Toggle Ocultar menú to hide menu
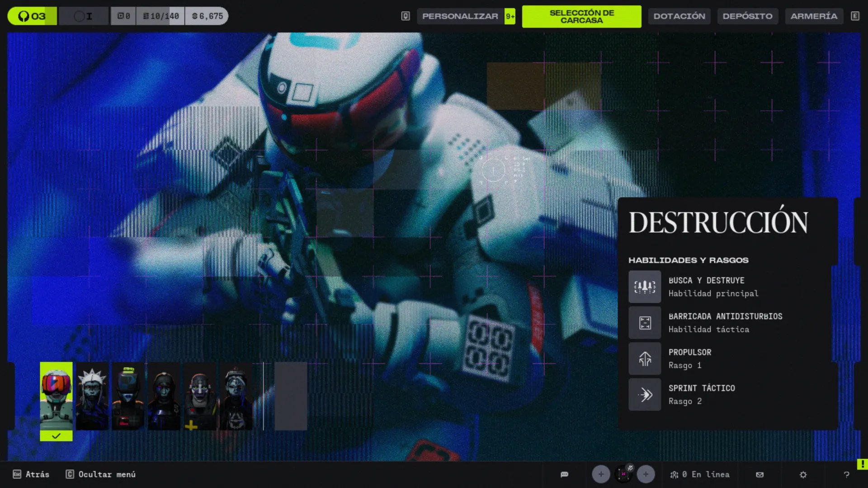The image size is (868, 488). [101, 474]
